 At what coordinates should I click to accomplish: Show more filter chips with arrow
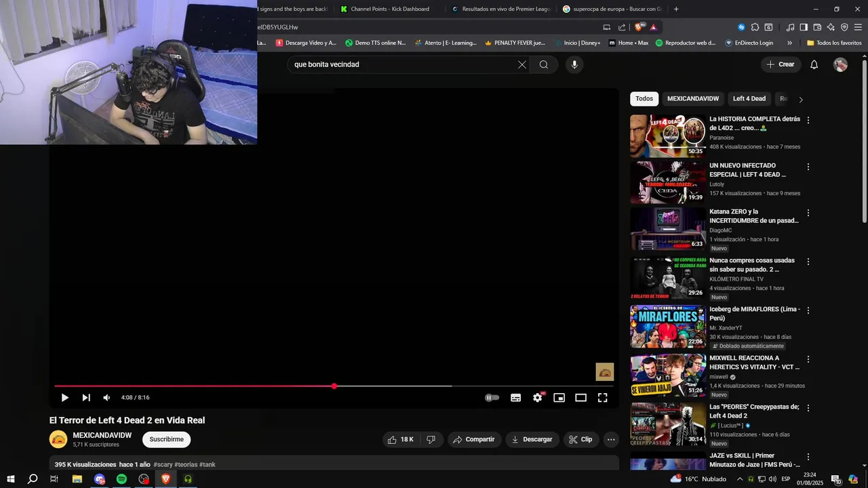[x=801, y=99]
